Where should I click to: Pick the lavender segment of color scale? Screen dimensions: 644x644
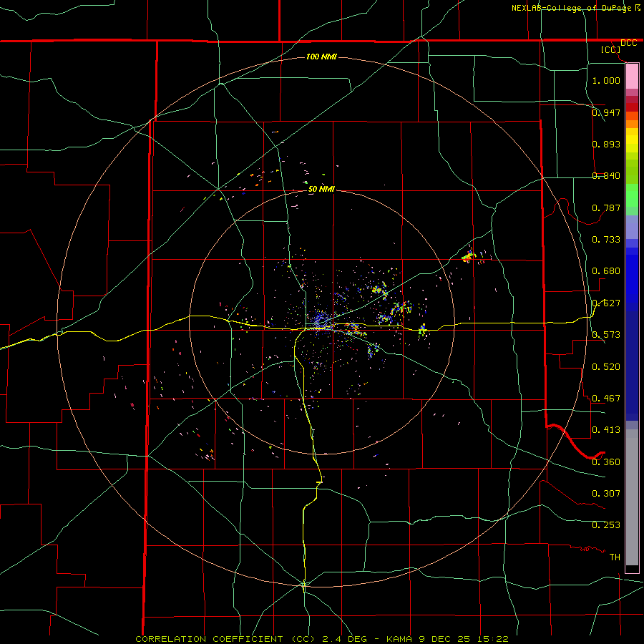click(632, 227)
